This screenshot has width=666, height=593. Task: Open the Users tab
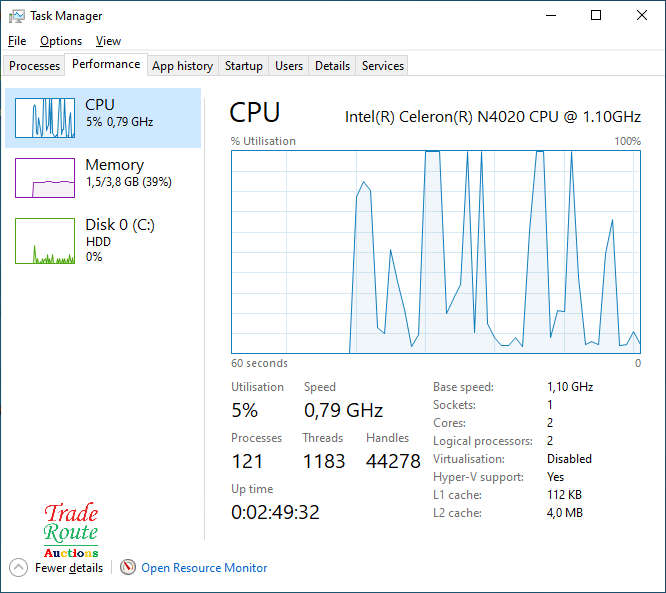pyautogui.click(x=289, y=66)
